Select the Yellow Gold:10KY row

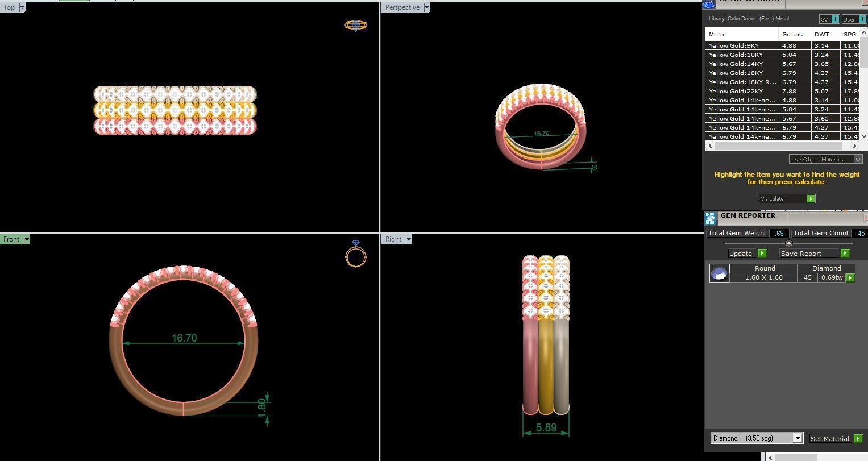(x=783, y=55)
